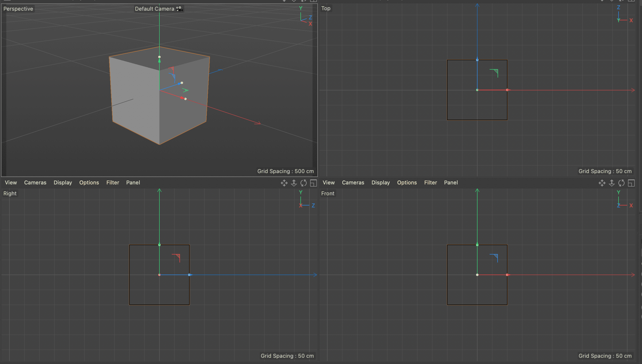Select the zoom camera icon above Right viewport
Screen dimensions: 642x364
294,183
